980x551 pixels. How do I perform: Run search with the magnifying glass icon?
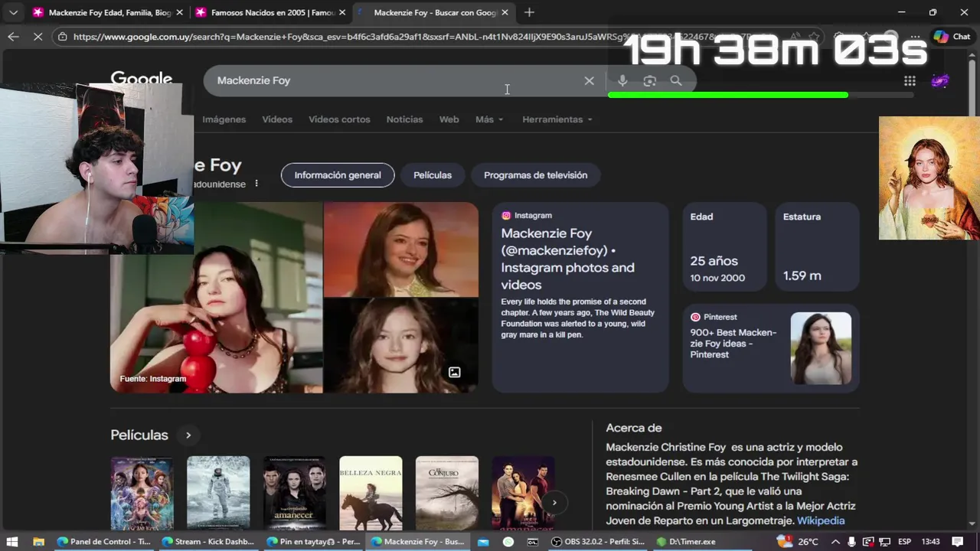tap(676, 80)
